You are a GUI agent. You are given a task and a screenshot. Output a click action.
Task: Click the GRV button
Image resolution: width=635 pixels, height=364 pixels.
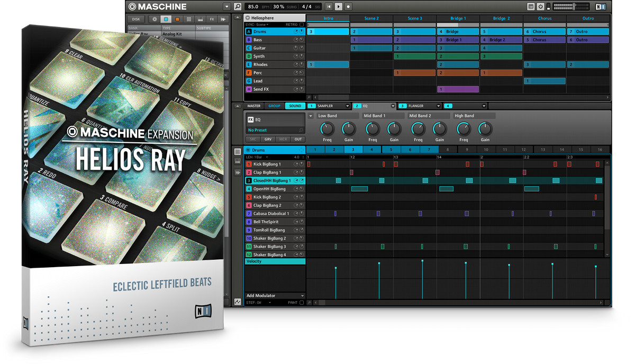coord(268,139)
